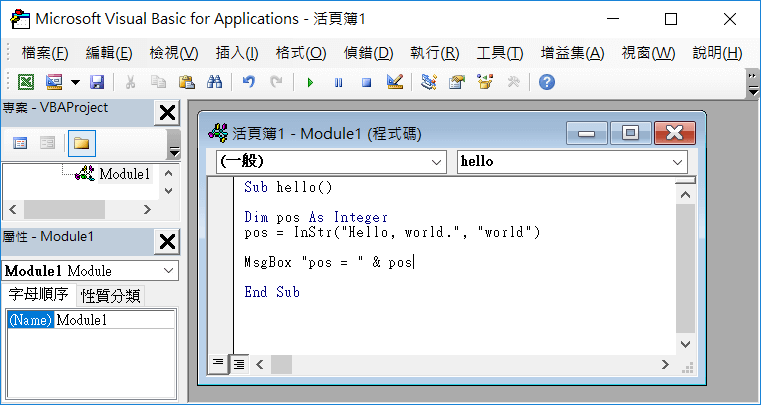The image size is (761, 405).
Task: Open the 編輯(E) menu
Action: (x=109, y=53)
